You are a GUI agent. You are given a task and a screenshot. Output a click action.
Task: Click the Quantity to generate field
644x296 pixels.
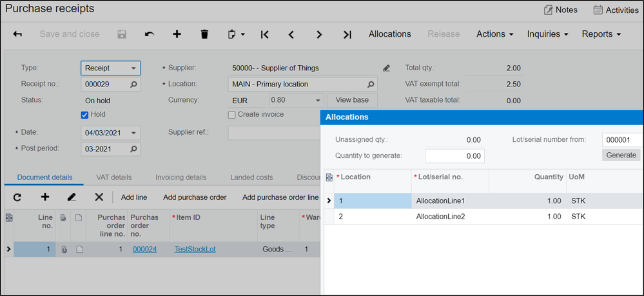tap(454, 156)
